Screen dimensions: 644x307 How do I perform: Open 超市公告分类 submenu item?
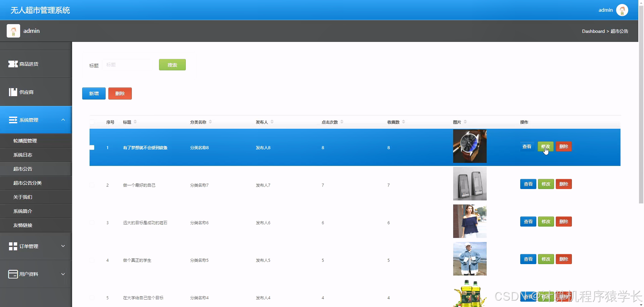(36, 183)
